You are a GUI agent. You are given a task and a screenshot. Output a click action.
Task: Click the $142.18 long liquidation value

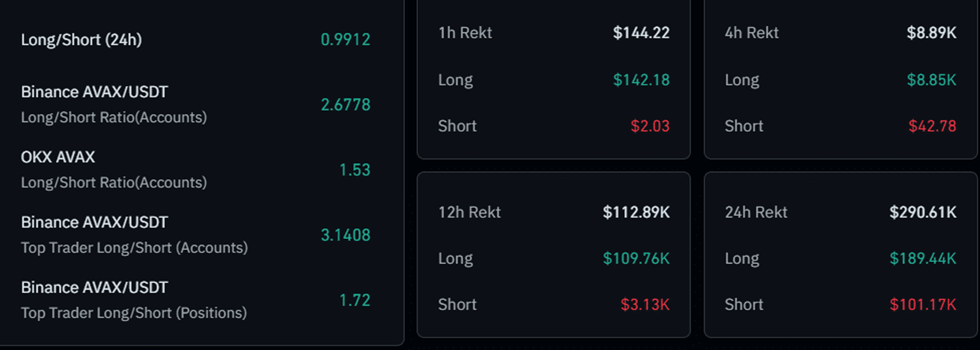click(x=641, y=80)
